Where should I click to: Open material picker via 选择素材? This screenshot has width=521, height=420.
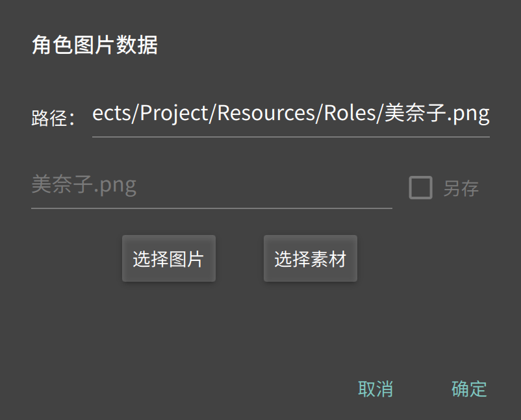pyautogui.click(x=310, y=258)
